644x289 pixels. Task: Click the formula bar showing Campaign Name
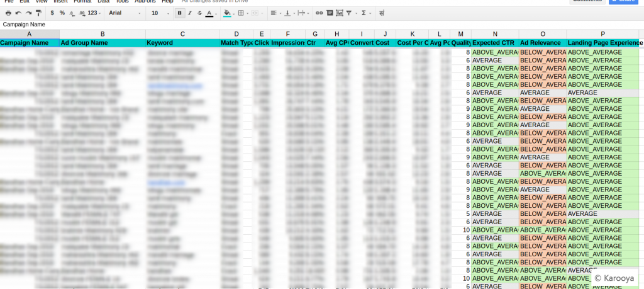[322, 25]
